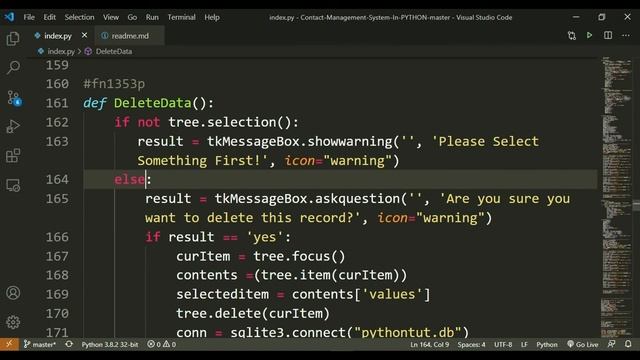Click line number 161 in gutter
The width and height of the screenshot is (640, 360).
point(57,103)
